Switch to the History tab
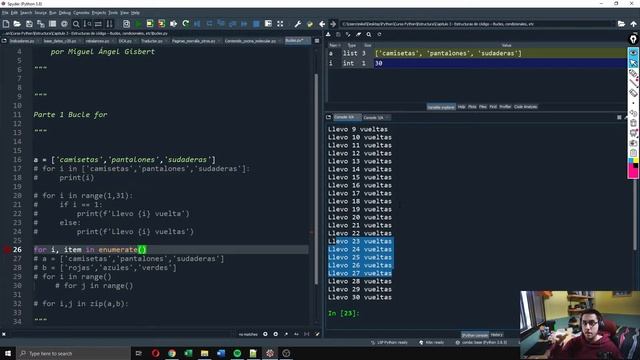The image size is (640, 360). [497, 335]
